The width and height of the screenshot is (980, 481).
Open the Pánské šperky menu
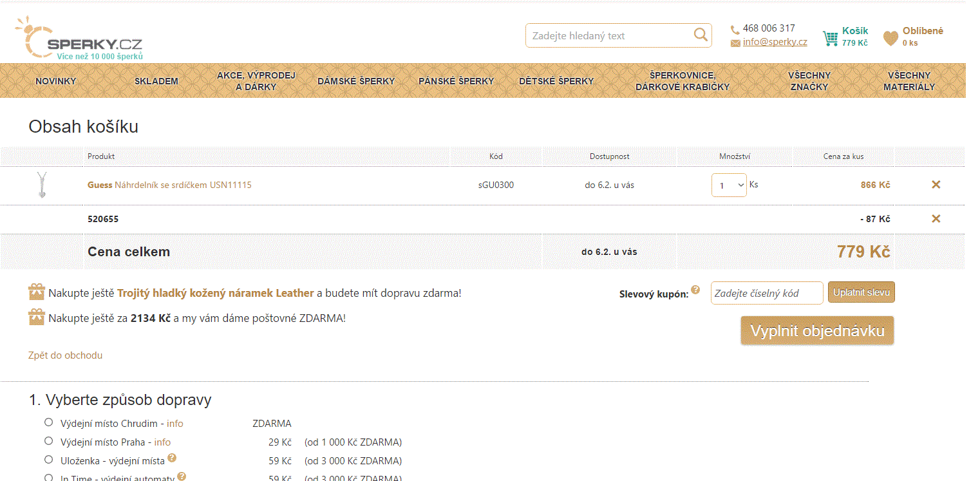(x=457, y=81)
